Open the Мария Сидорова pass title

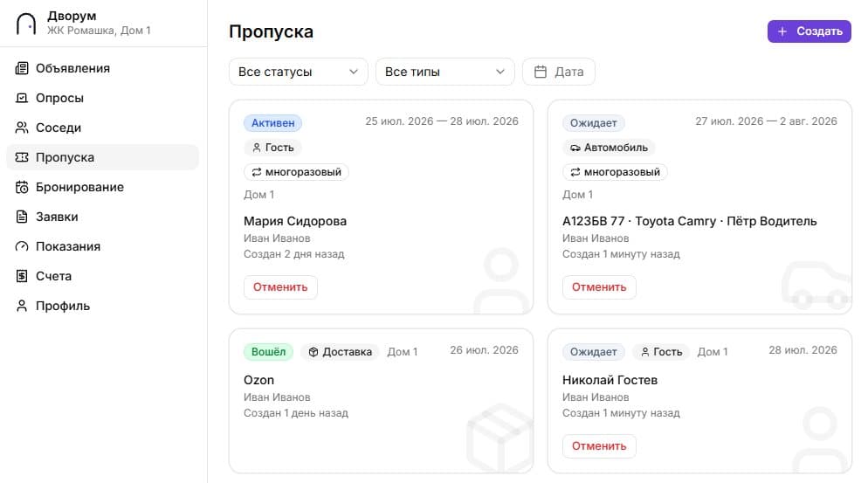[295, 221]
